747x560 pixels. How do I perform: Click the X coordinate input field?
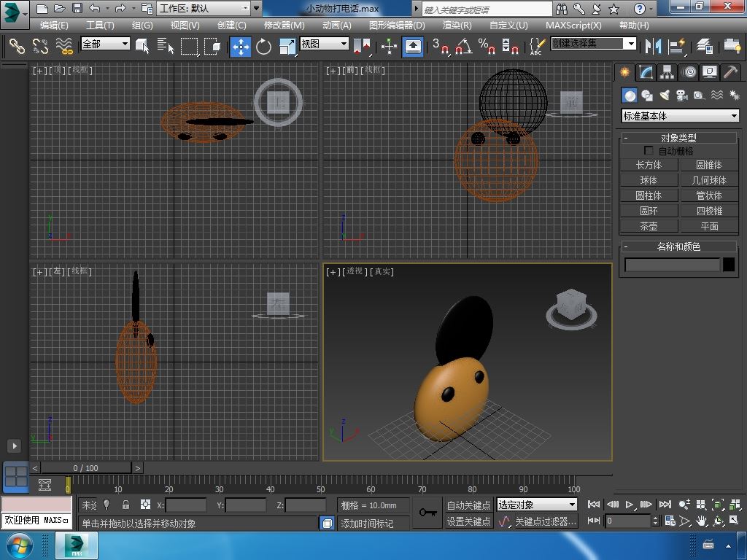(x=185, y=505)
